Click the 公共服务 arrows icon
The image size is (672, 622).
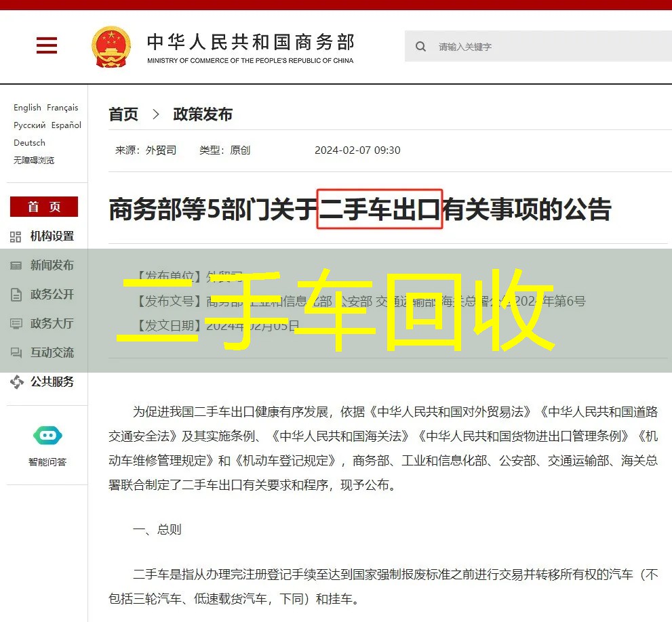[x=17, y=381]
